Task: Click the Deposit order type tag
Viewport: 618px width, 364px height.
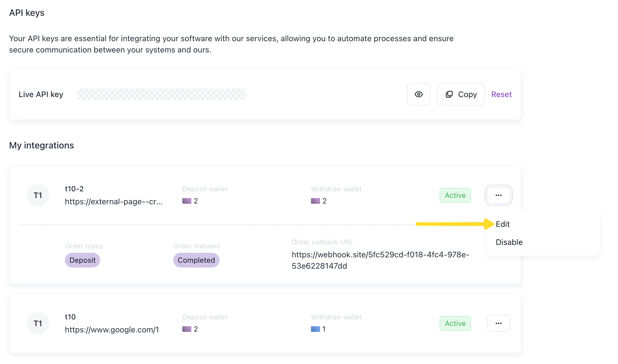Action: [x=82, y=260]
